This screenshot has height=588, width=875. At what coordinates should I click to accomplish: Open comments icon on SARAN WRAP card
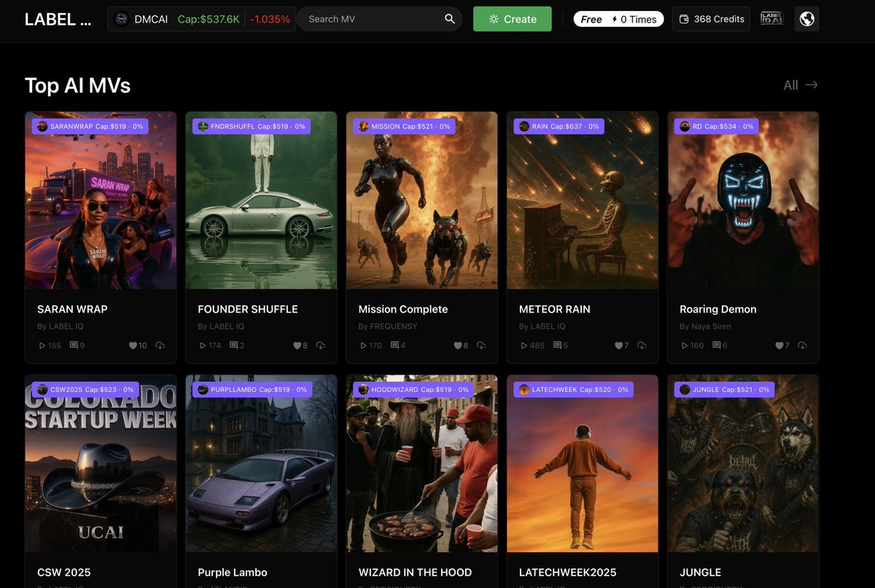pyautogui.click(x=74, y=345)
